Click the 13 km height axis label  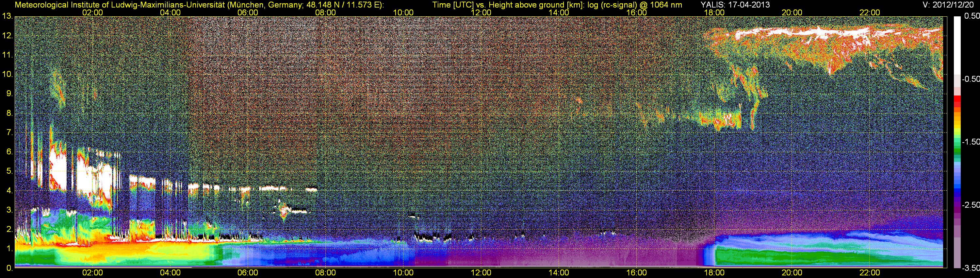tap(7, 16)
